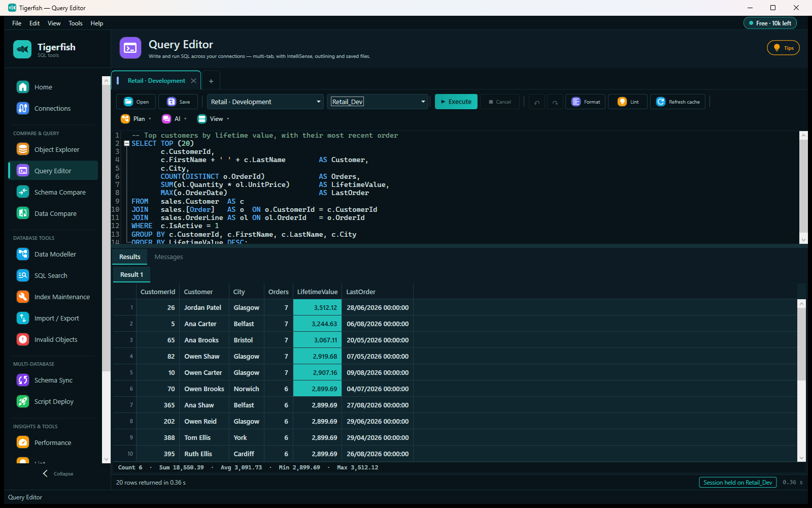Viewport: 812px width, 508px height.
Task: Open the Home page icon
Action: tap(23, 87)
